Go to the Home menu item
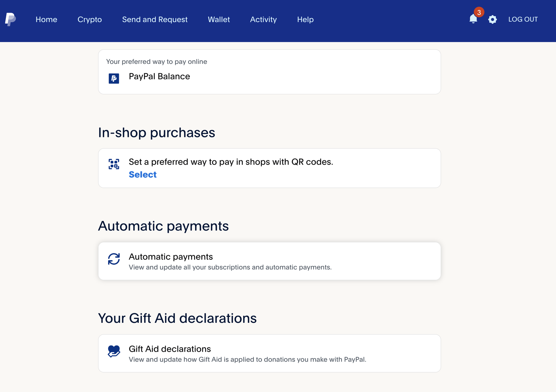Image resolution: width=556 pixels, height=392 pixels. (x=46, y=19)
